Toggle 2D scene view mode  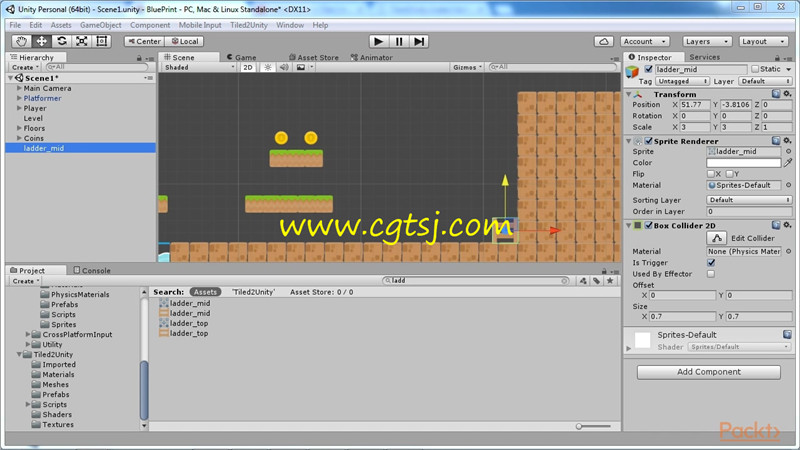click(247, 67)
